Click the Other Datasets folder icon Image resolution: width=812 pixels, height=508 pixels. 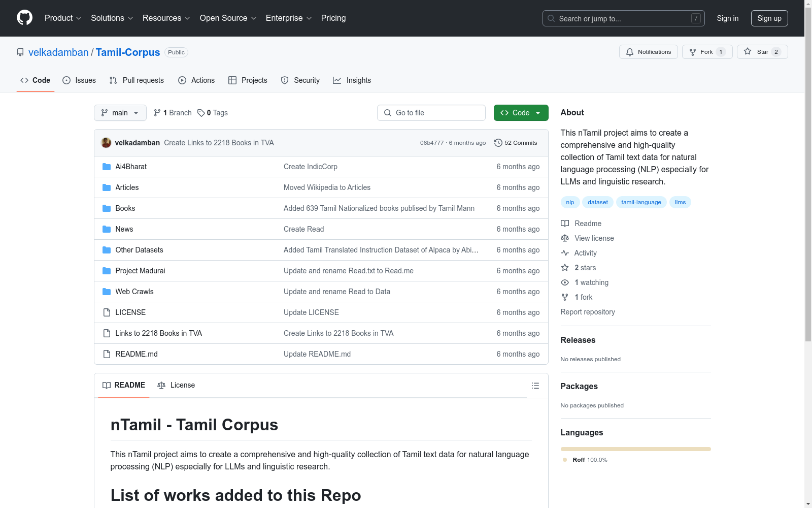tap(107, 250)
